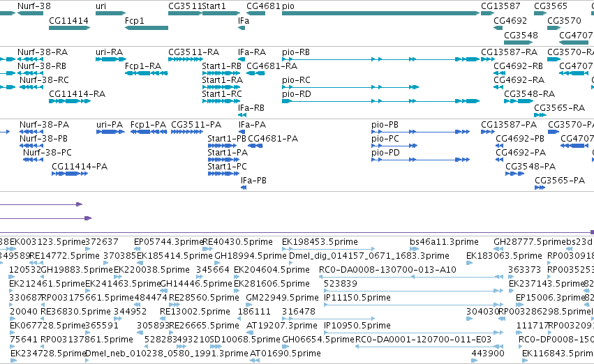This screenshot has height=364, width=594.
Task: Click the Nurf-38-RC transcript label
Action: [44, 80]
